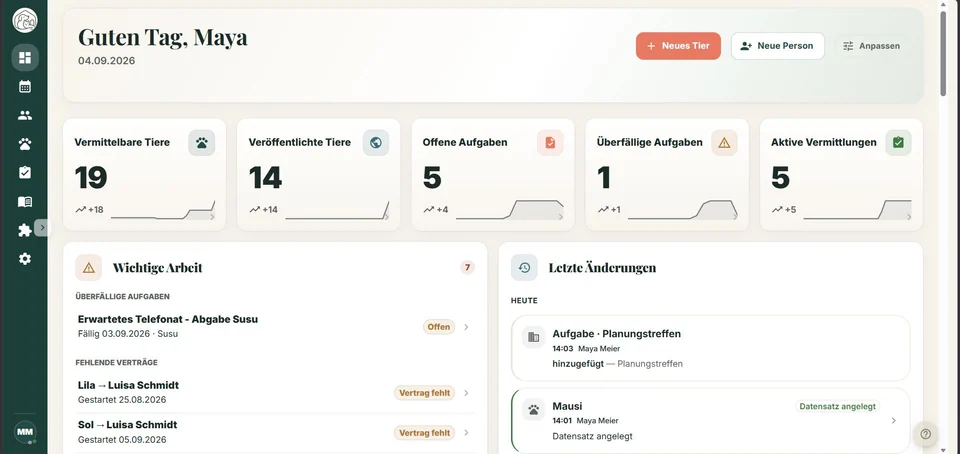Viewport: 960px width, 454px height.
Task: Click 'Fällig 03.09.2026 · Susu' text
Action: (x=128, y=334)
